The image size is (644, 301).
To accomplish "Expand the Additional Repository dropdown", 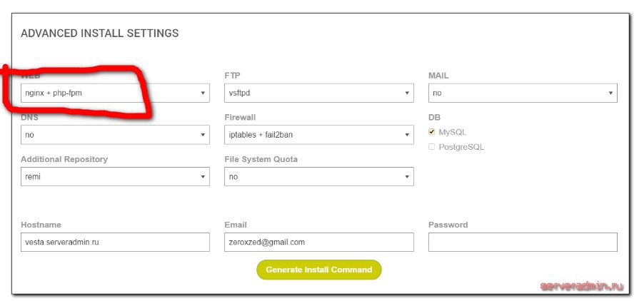I will tap(114, 176).
